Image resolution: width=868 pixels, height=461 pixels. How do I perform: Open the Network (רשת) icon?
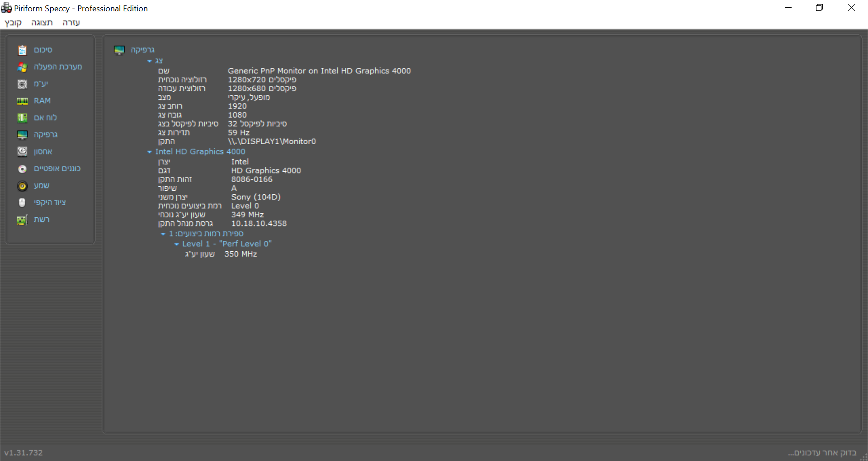(22, 220)
